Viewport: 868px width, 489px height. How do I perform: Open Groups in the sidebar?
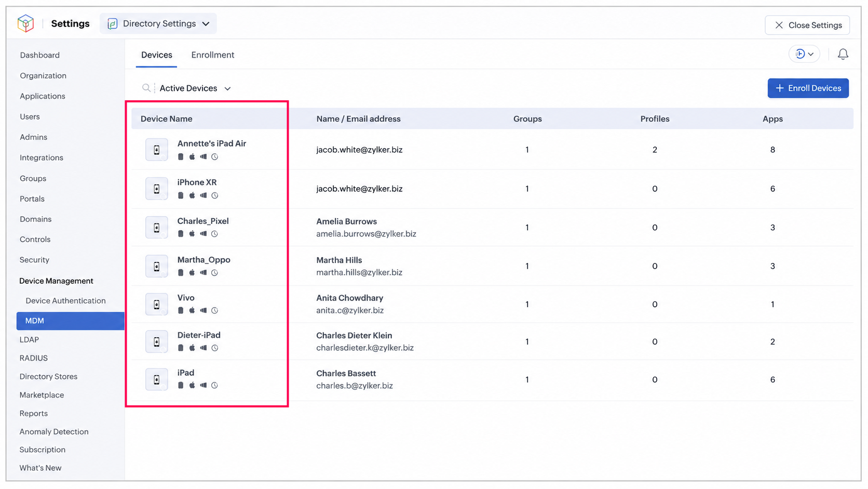tap(33, 178)
